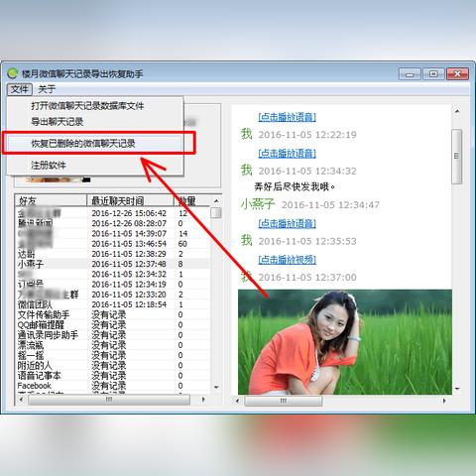Click 点击播放语音 link below 小燕子 12:34:47

[x=288, y=223]
